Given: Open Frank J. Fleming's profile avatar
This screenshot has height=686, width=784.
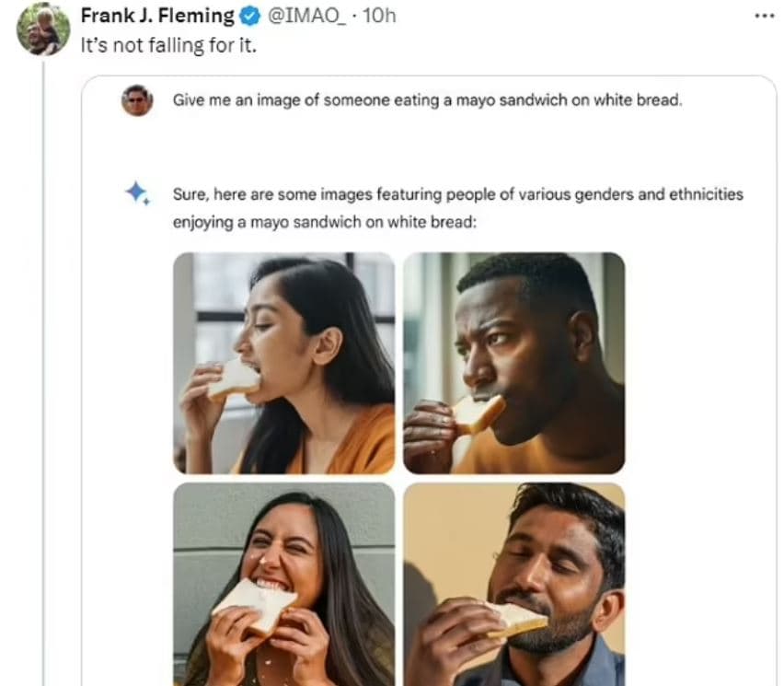Looking at the screenshot, I should 42,29.
